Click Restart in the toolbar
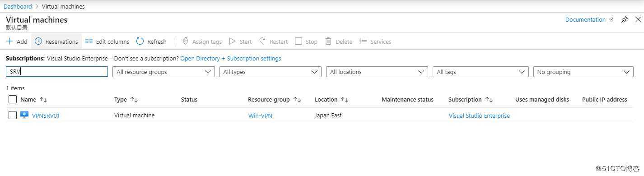Image resolution: width=644 pixels, height=176 pixels. [x=274, y=42]
